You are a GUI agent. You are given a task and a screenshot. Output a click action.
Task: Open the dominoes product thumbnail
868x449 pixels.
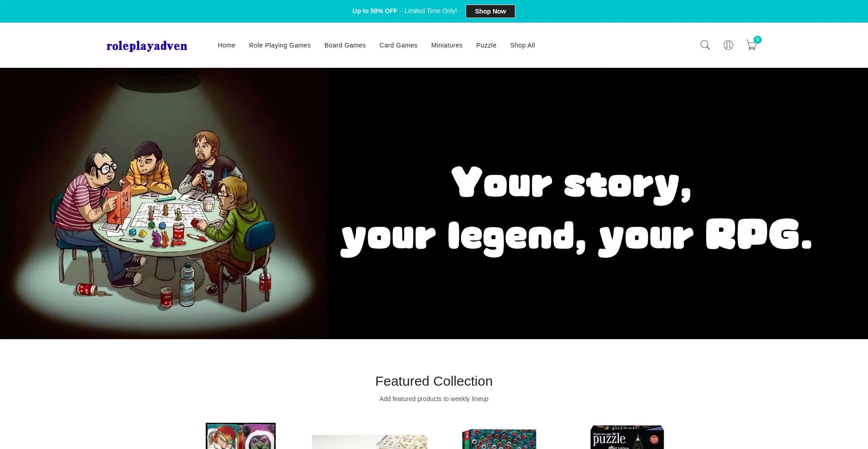(x=369, y=442)
